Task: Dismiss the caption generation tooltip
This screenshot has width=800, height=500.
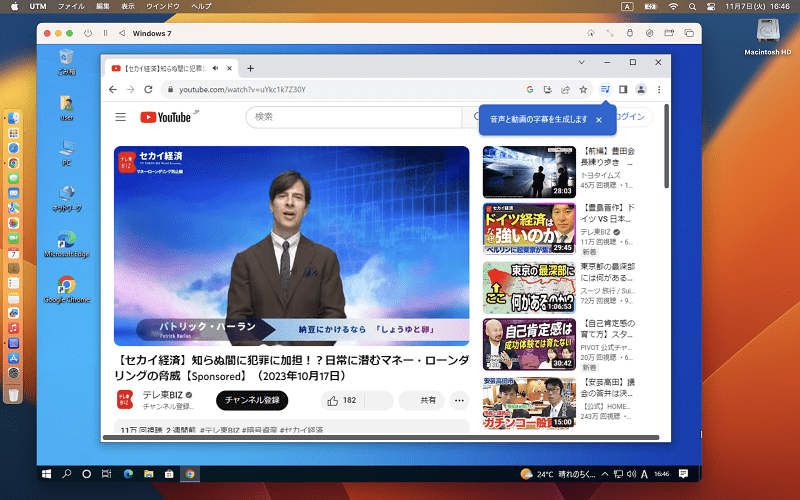Action: (x=599, y=120)
